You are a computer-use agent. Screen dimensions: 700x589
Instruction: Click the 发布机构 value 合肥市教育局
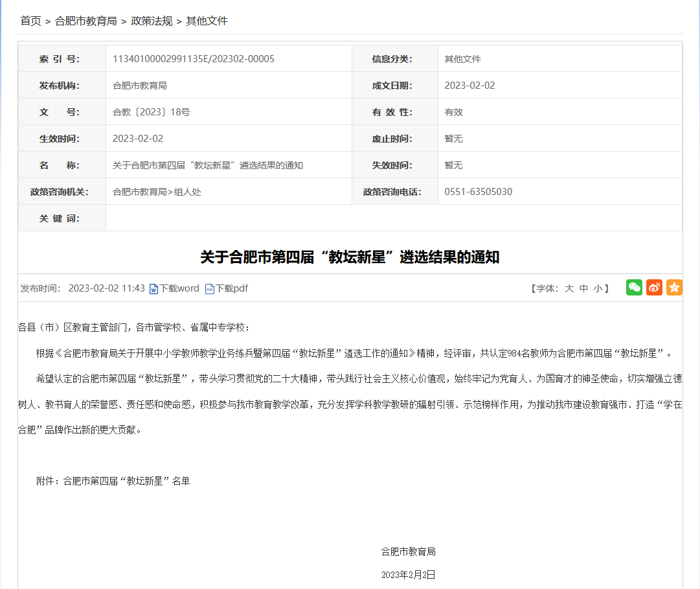[x=140, y=86]
